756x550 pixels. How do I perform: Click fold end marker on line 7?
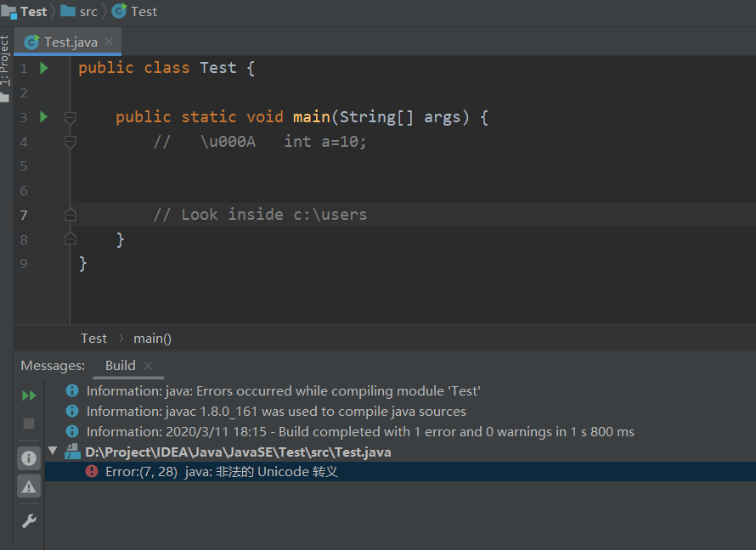point(70,215)
